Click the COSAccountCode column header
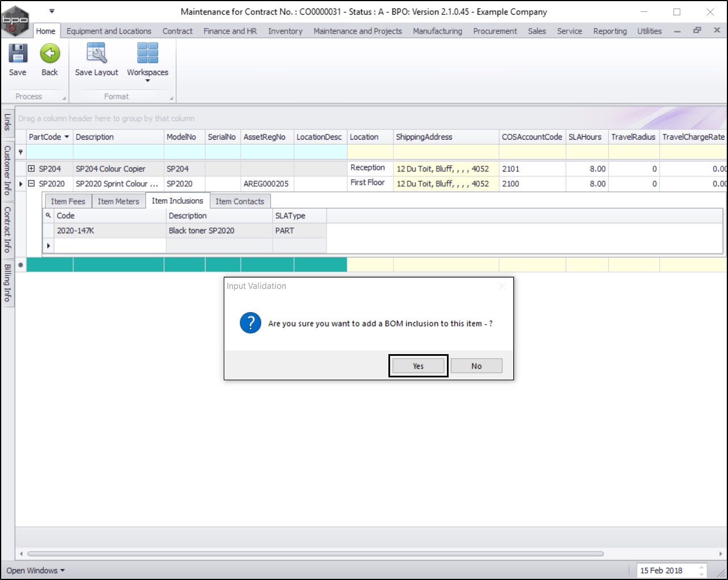 pos(532,137)
